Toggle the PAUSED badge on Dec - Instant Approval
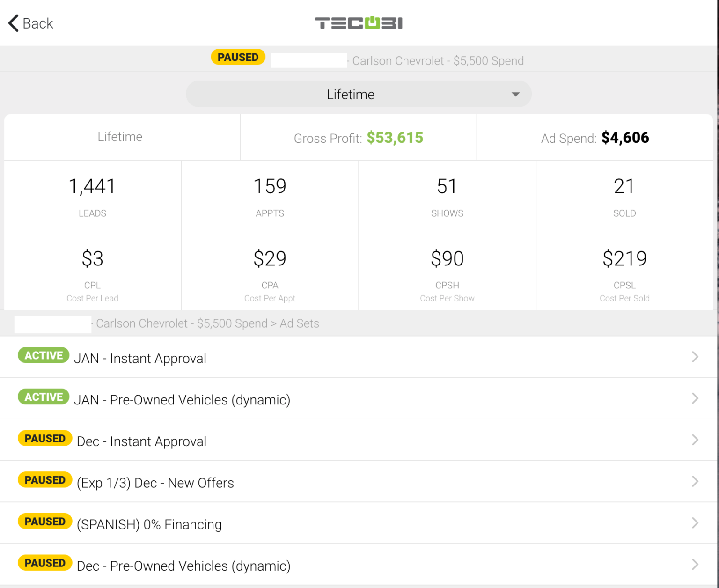719x588 pixels. coord(45,438)
